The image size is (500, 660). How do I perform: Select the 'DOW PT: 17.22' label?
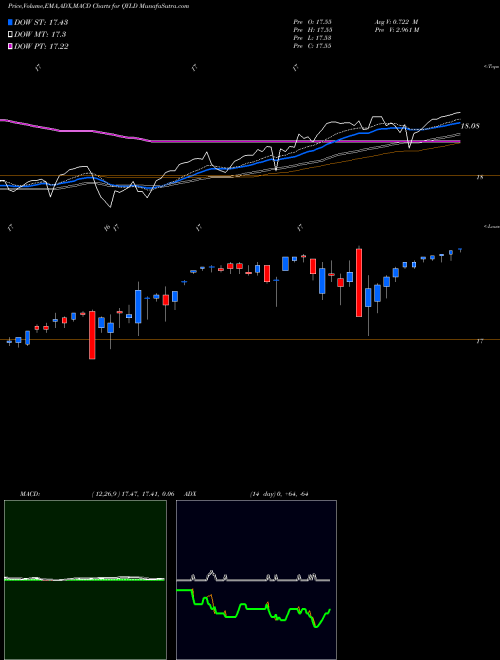tap(41, 47)
